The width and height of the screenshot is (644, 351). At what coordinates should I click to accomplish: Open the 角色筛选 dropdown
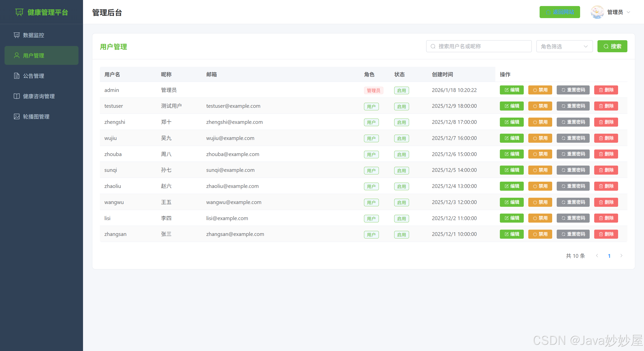[x=564, y=46]
